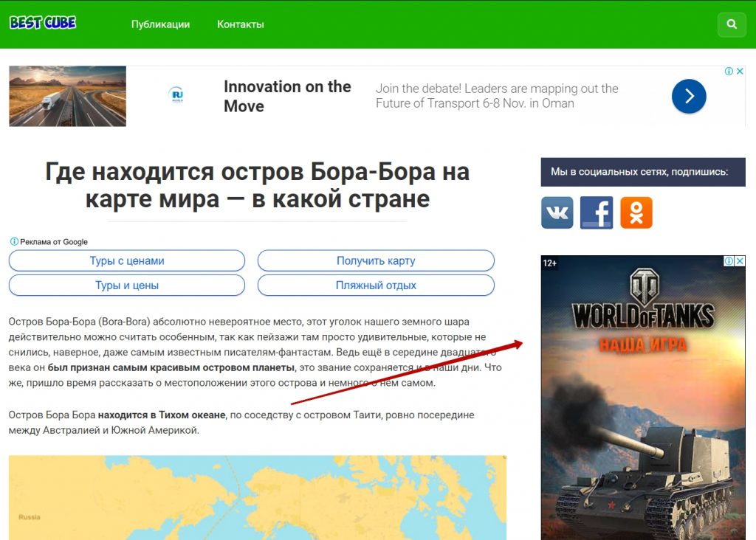Click the World of Tanks tank banner
This screenshot has height=540, width=756.
pos(642,413)
